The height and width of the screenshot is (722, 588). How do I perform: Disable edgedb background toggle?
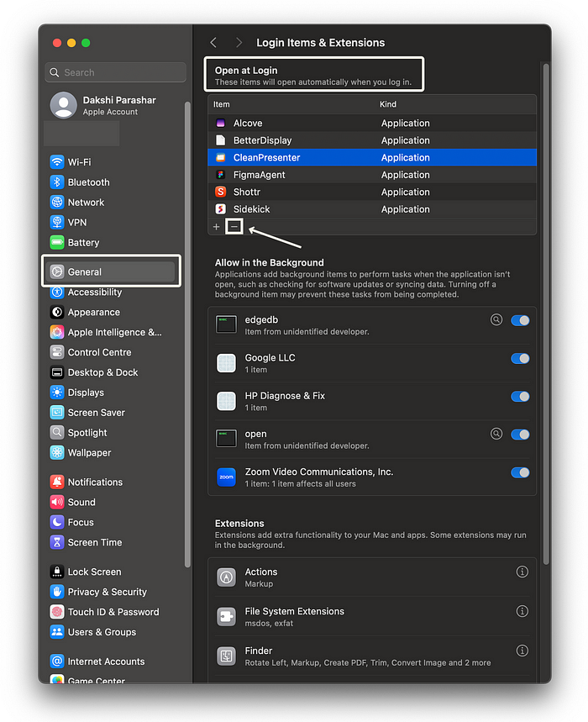click(520, 320)
